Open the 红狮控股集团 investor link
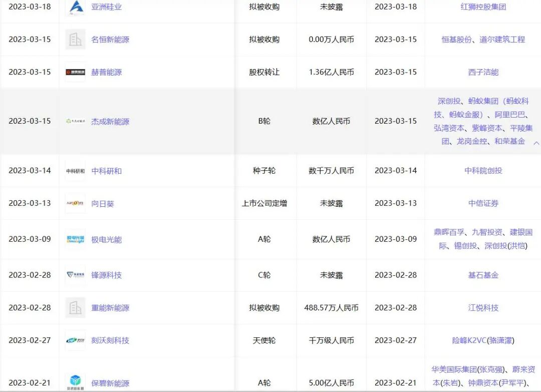541x392 pixels. tap(482, 7)
